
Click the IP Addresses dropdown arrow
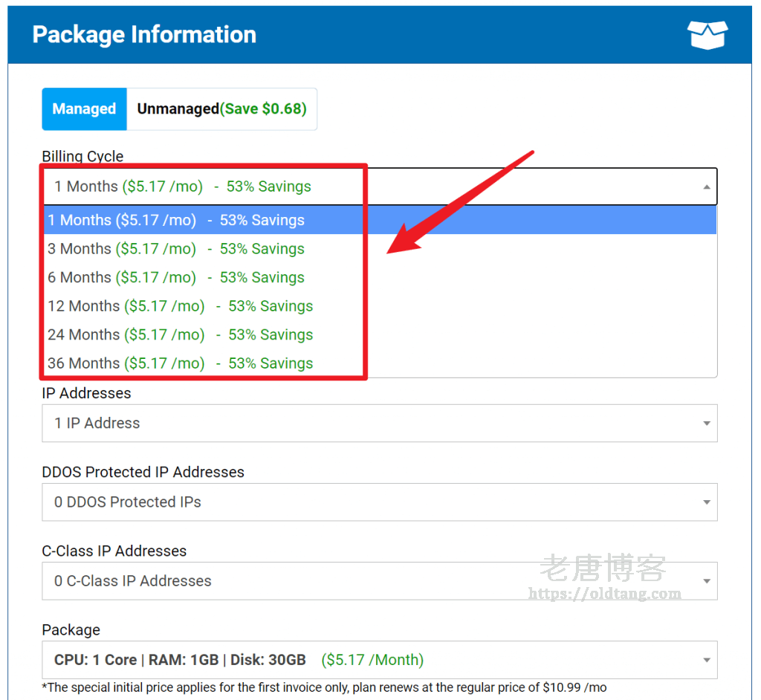pos(706,424)
